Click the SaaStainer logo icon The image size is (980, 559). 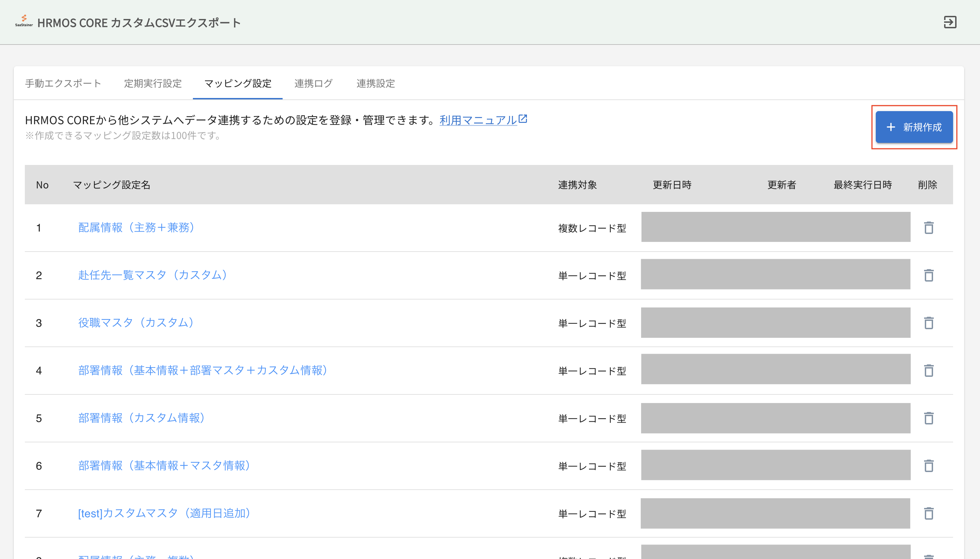pyautogui.click(x=24, y=20)
